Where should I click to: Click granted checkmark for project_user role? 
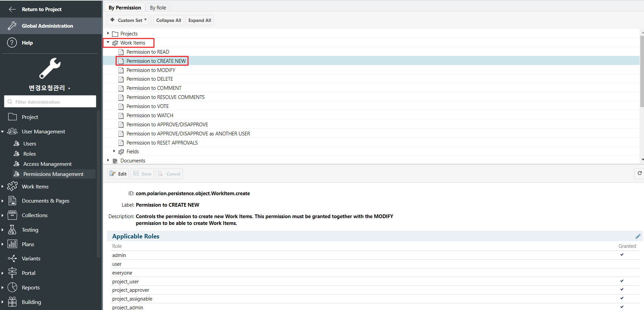[x=622, y=281]
